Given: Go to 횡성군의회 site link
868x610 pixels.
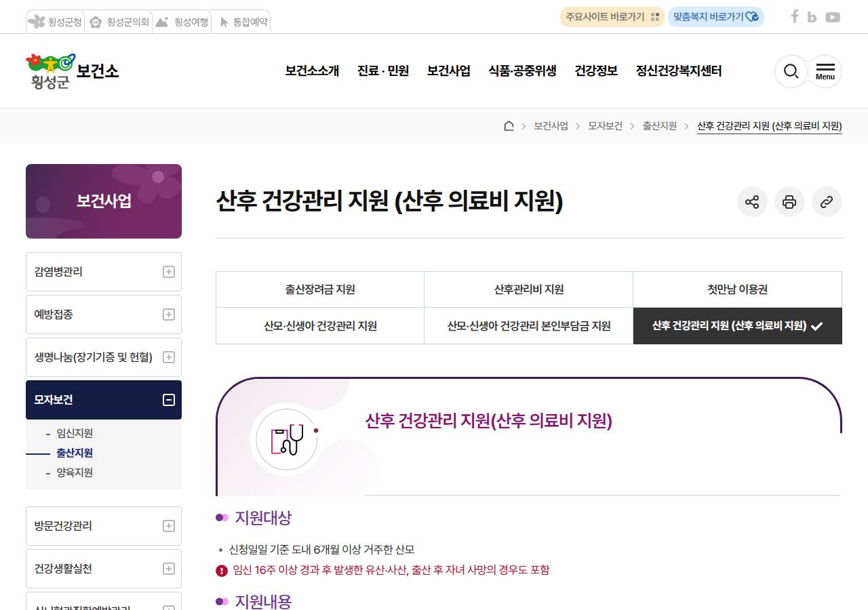Looking at the screenshot, I should coord(118,22).
